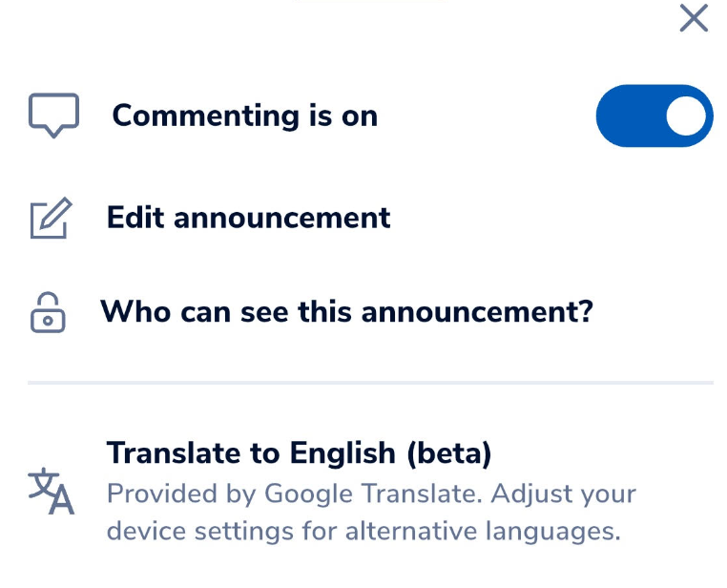
Task: Open 'Who can see this announcement?'
Action: 347,311
